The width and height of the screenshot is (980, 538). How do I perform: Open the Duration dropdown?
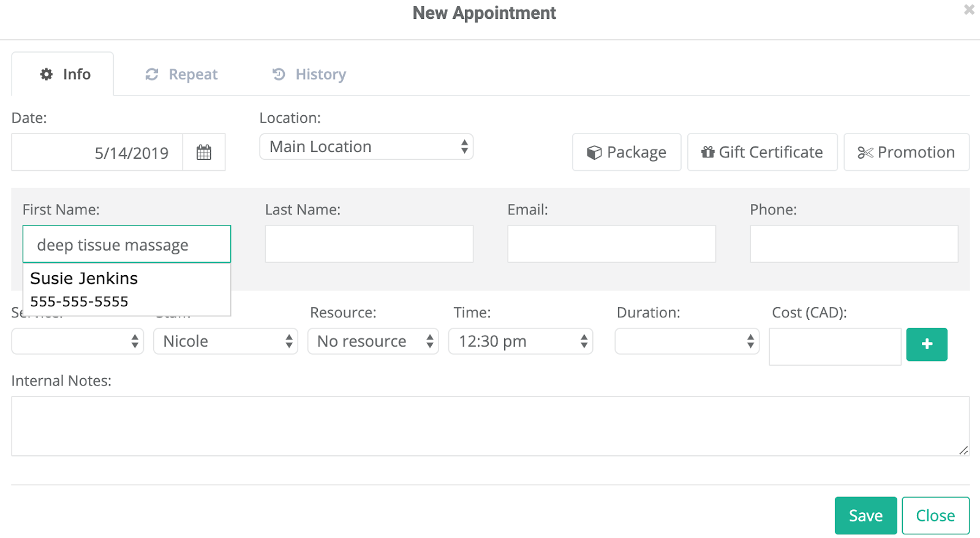click(687, 341)
